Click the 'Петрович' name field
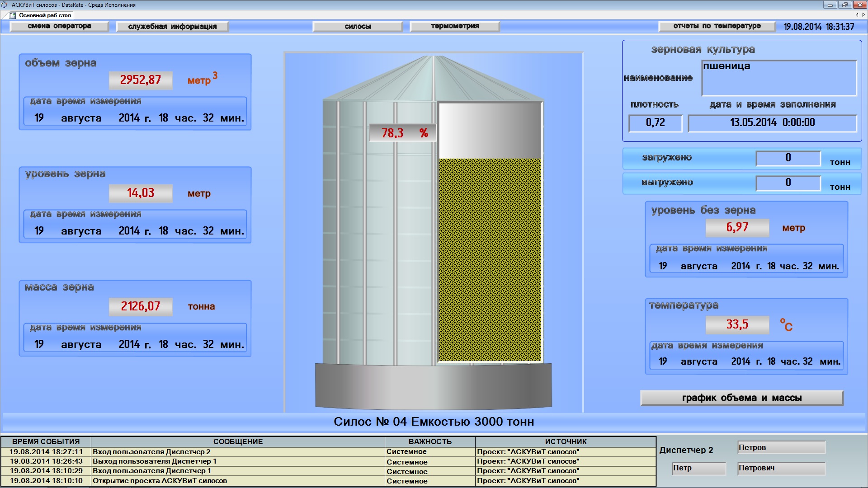Screen dimensions: 868x488 (781, 468)
